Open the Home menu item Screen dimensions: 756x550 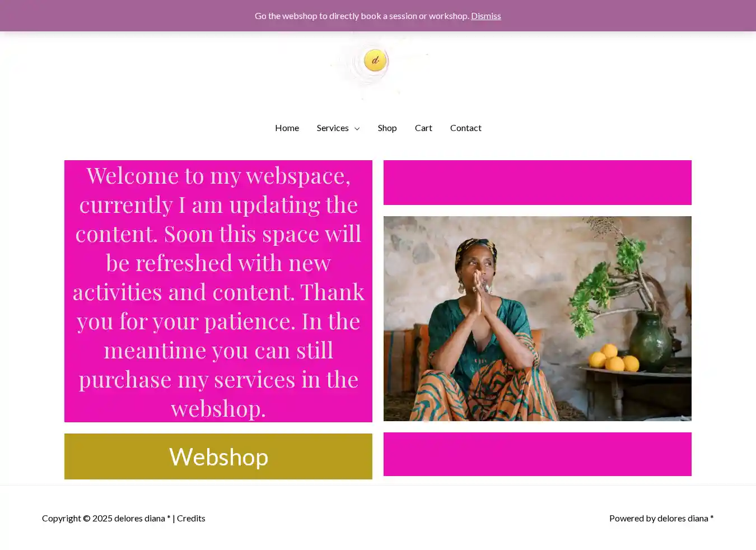[287, 128]
